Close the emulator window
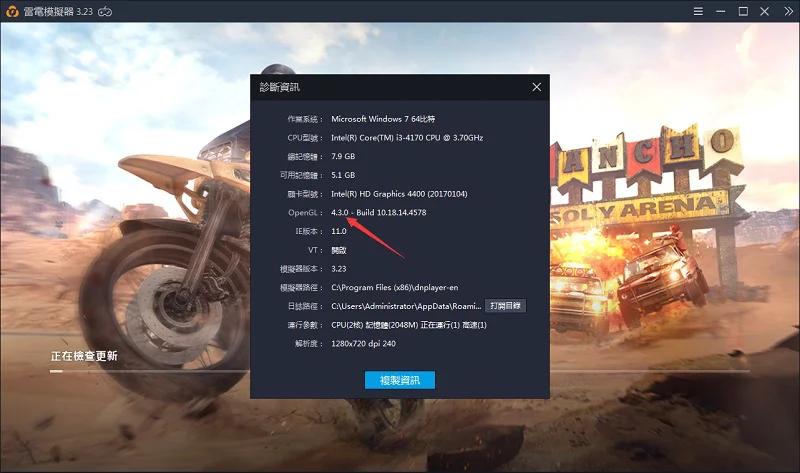Image resolution: width=800 pixels, height=473 pixels. point(764,11)
